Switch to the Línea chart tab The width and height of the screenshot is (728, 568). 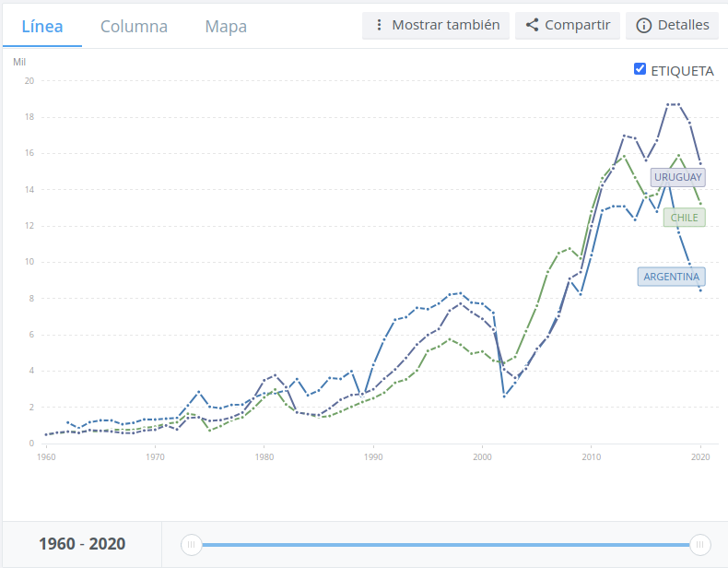38,26
